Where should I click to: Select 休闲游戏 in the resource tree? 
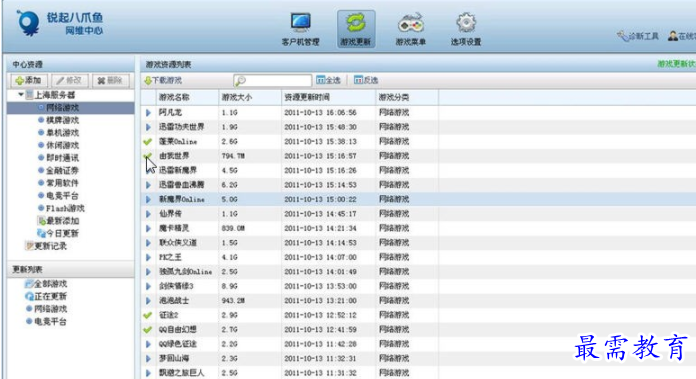point(63,145)
